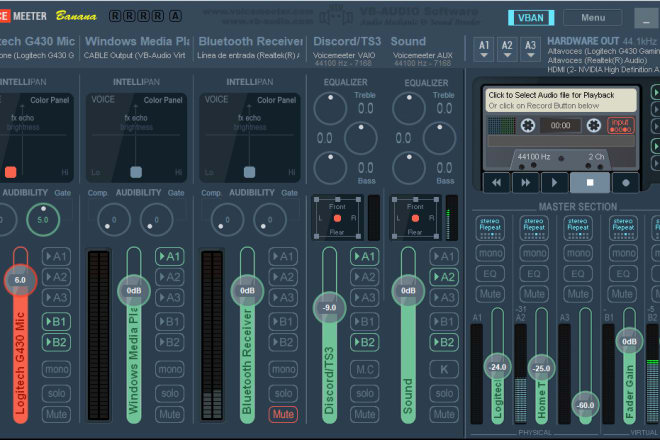Enable mono on Bluetooth Receiver strip
The image size is (660, 440).
(283, 369)
